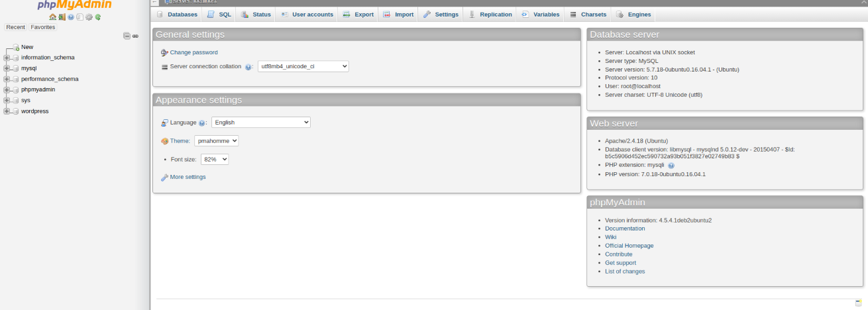
Task: Collapse all tree nodes with minus icon
Action: coord(127,36)
